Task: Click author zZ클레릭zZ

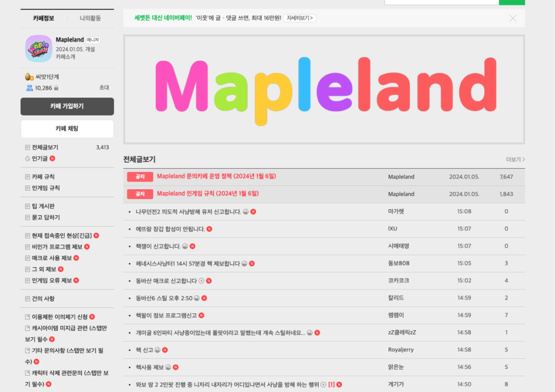Action: pyautogui.click(x=402, y=332)
